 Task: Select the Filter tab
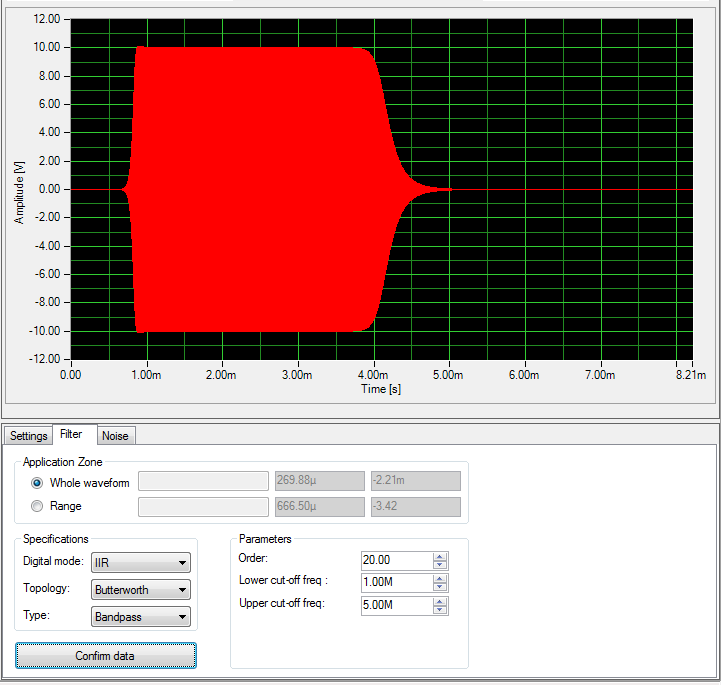tap(71, 435)
